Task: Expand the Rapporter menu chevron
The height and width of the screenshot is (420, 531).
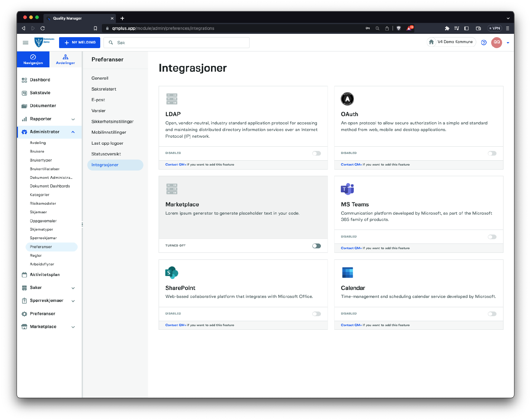Action: click(73, 119)
